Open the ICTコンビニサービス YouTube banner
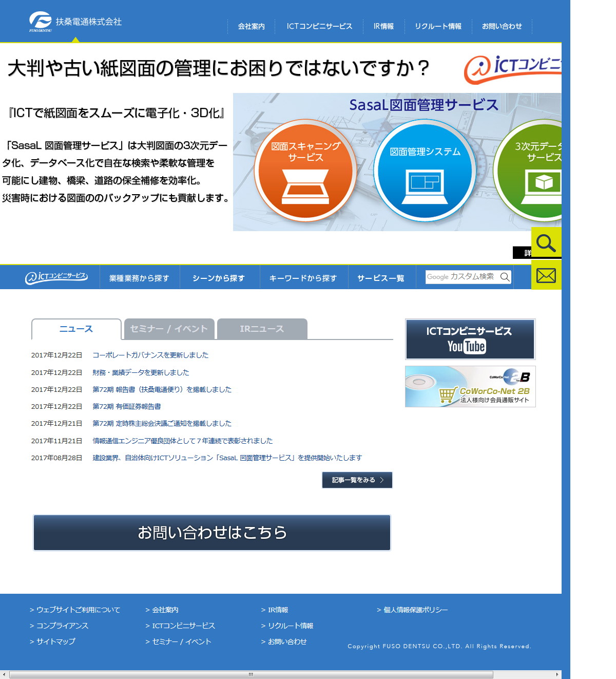 (470, 339)
